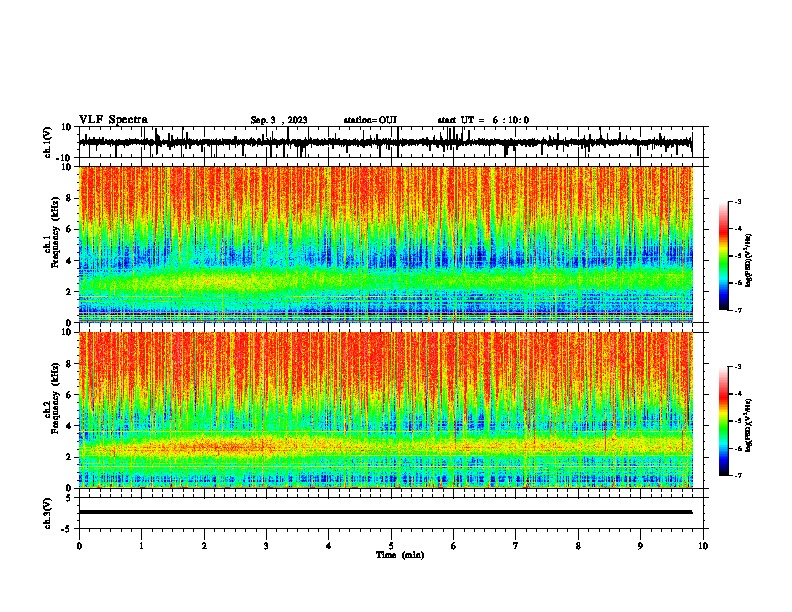Click the '-3' value atop ch.1 colorbar
This screenshot has width=792, height=612.
(x=738, y=201)
